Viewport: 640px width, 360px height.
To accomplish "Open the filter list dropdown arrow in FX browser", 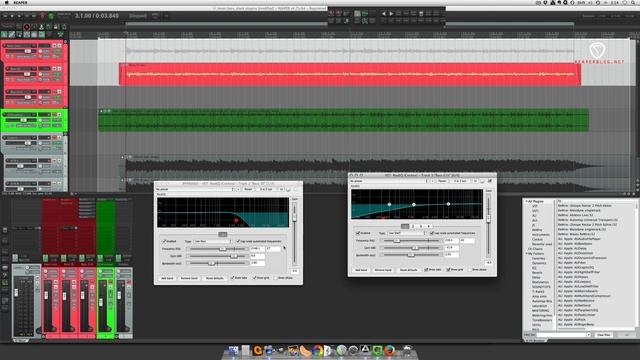I will [x=589, y=335].
